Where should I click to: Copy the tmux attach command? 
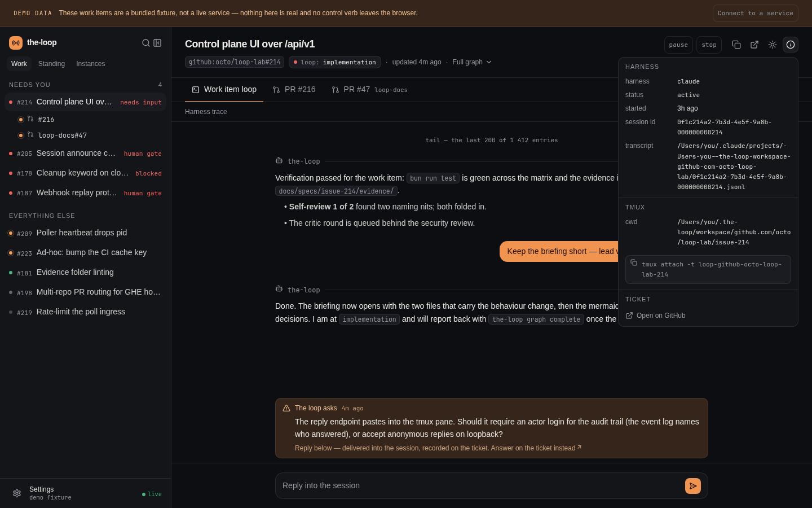(x=634, y=262)
